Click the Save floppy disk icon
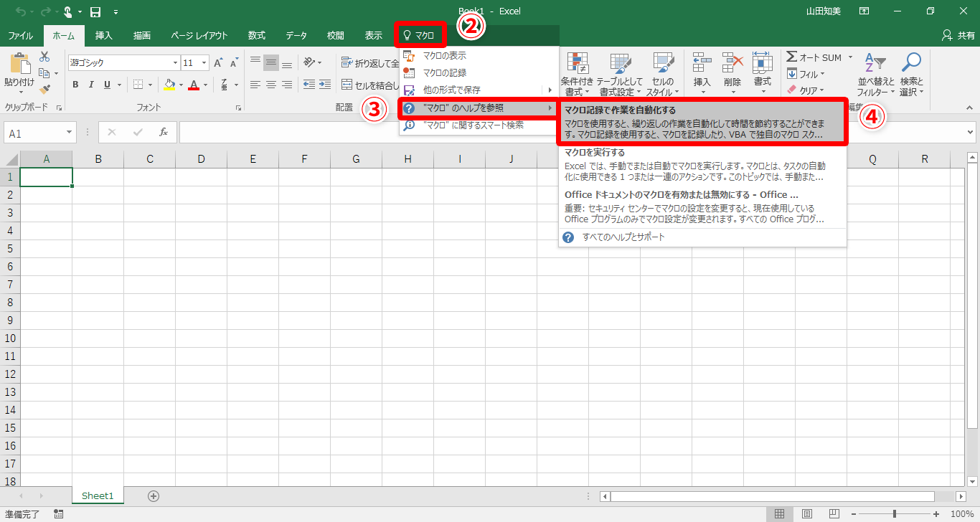The height and width of the screenshot is (522, 980). pyautogui.click(x=95, y=12)
